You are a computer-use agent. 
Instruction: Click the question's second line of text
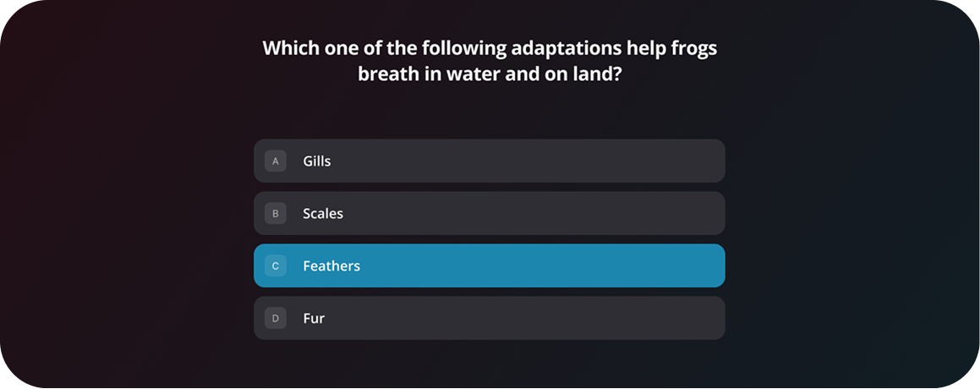click(490, 74)
